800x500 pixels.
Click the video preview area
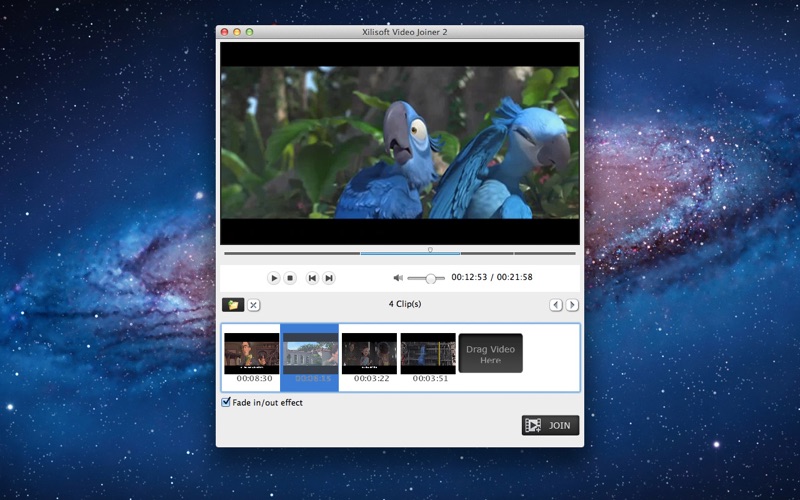pyautogui.click(x=400, y=143)
